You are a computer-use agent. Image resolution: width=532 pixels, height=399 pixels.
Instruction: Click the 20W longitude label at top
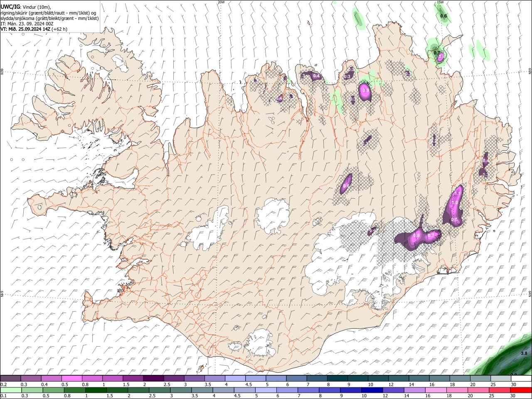click(221, 2)
